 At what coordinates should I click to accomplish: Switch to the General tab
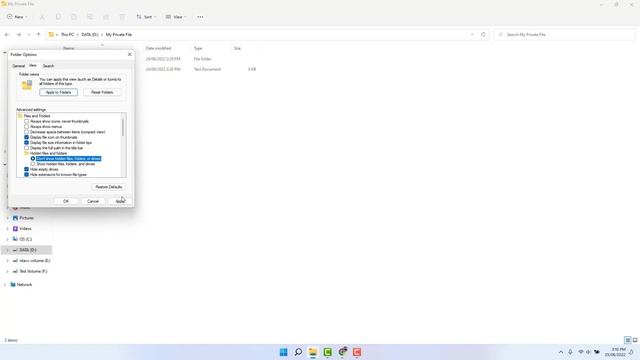click(18, 66)
